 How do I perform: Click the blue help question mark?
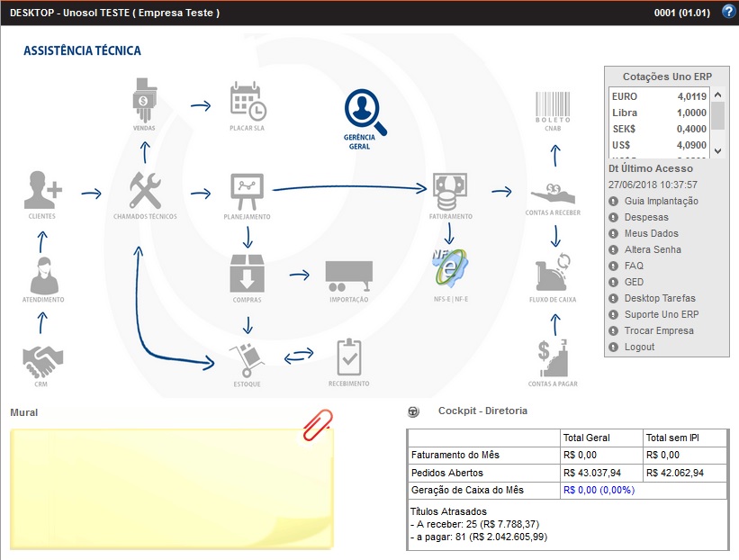coord(729,13)
